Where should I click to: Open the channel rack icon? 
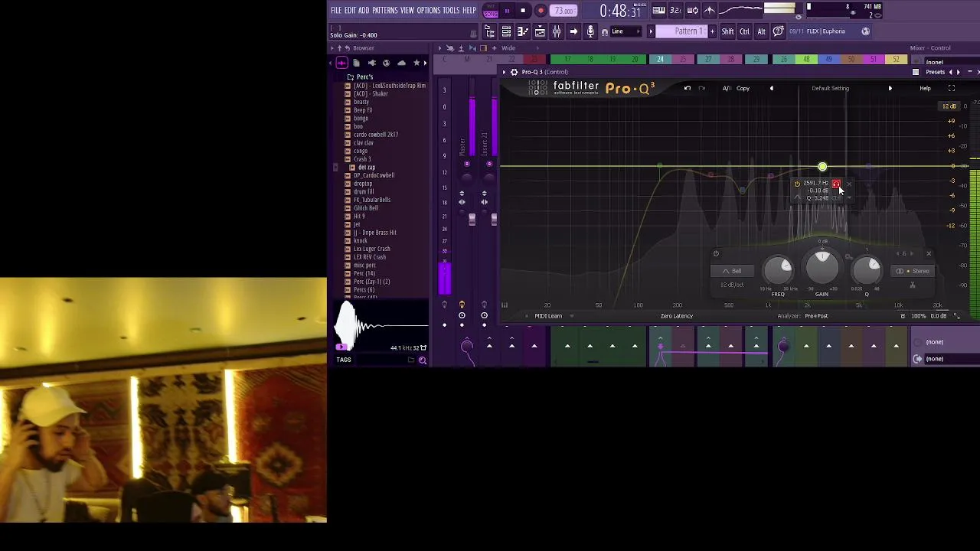506,31
